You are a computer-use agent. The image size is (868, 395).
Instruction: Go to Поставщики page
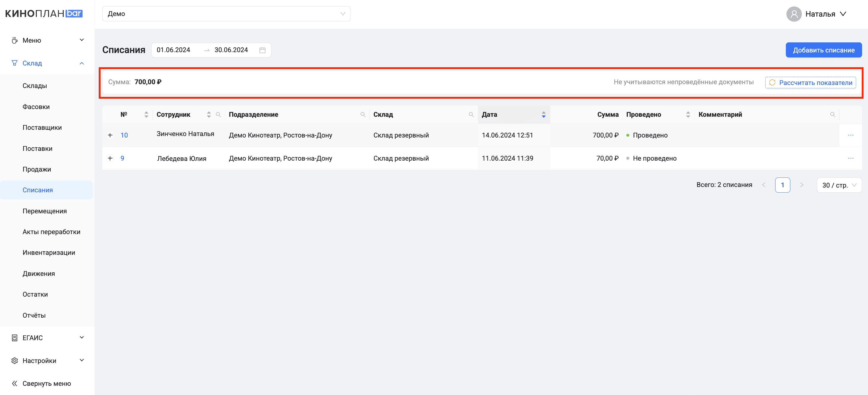pos(42,127)
